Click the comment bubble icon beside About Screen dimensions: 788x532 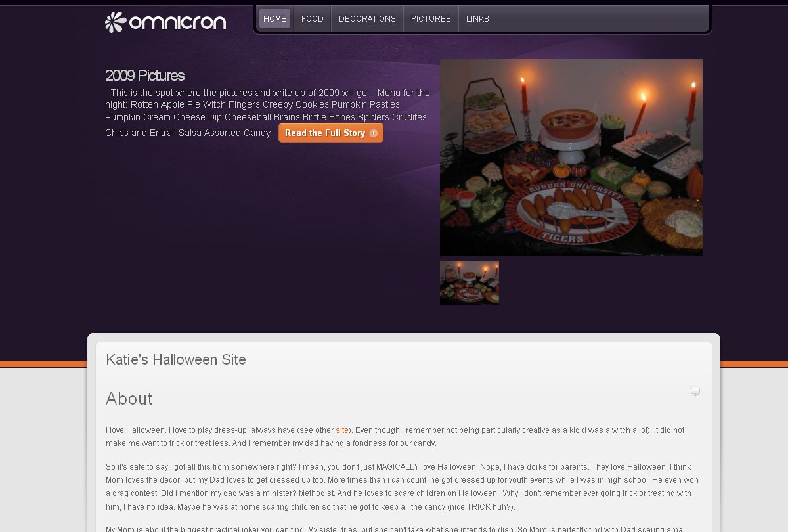coord(695,391)
